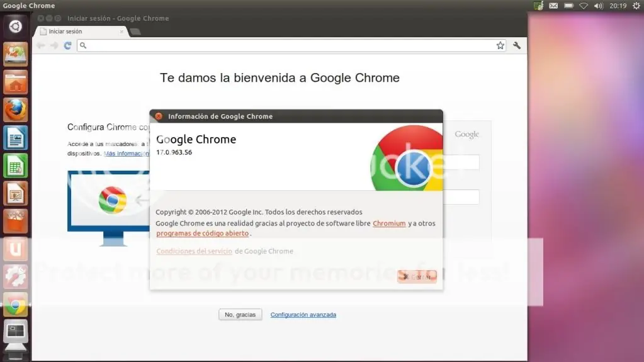
Task: Open LibreOffice Calc from the launcher
Action: (x=16, y=166)
